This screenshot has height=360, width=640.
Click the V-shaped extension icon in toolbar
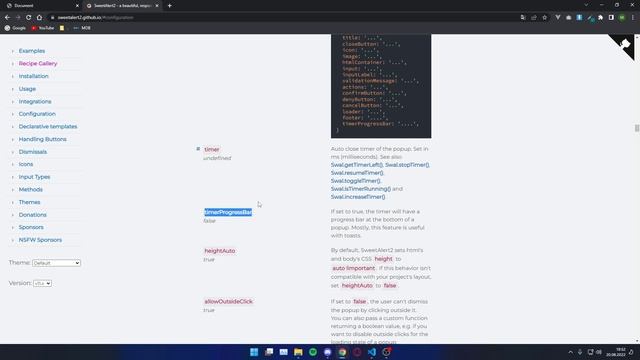[x=558, y=18]
